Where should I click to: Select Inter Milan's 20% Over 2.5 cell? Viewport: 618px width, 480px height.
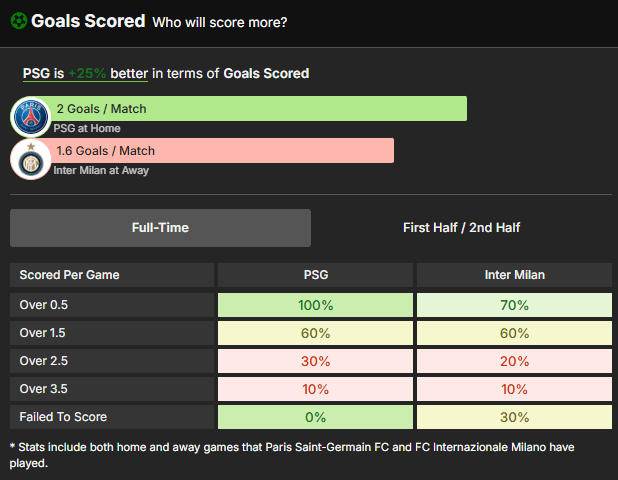[x=514, y=361]
